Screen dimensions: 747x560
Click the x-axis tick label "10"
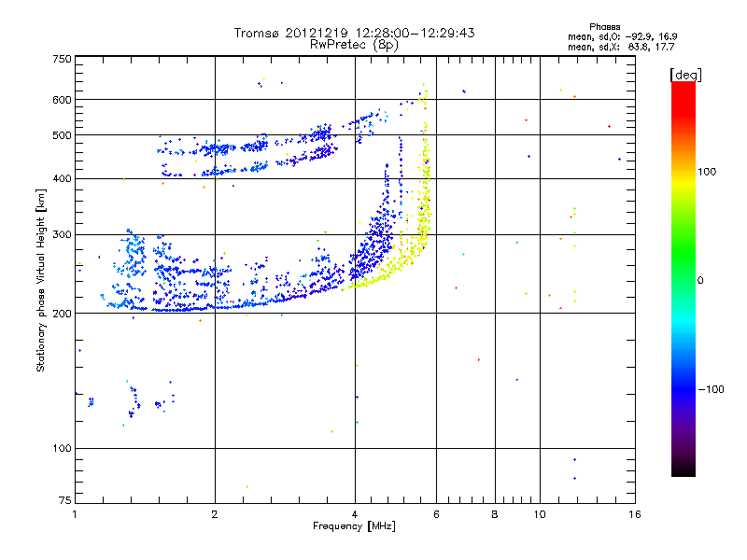[x=540, y=514]
